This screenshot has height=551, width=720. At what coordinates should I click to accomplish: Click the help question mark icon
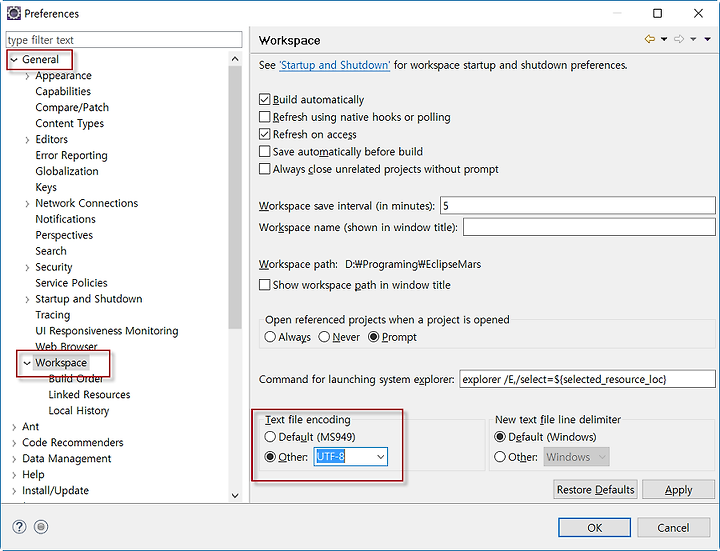(19, 527)
